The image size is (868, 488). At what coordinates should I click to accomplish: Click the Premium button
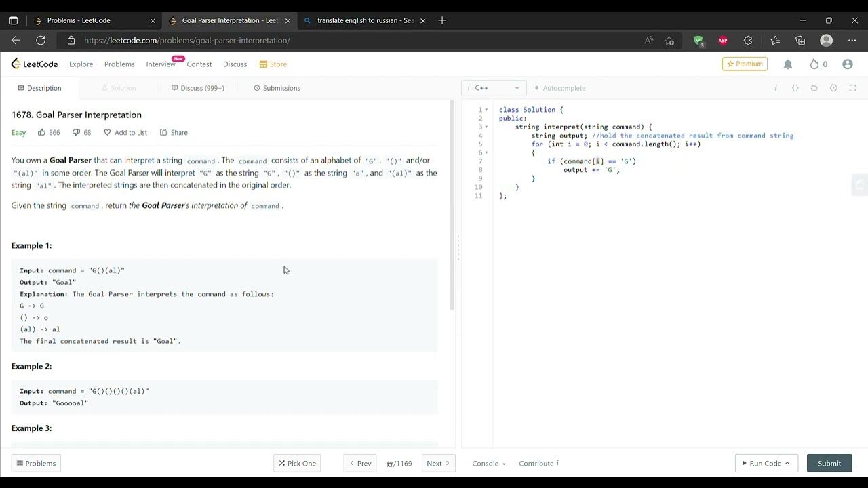coord(745,64)
